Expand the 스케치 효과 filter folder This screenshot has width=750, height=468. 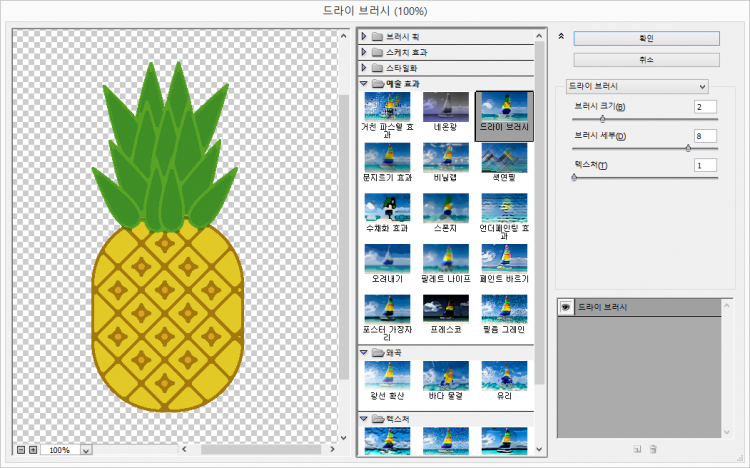365,52
